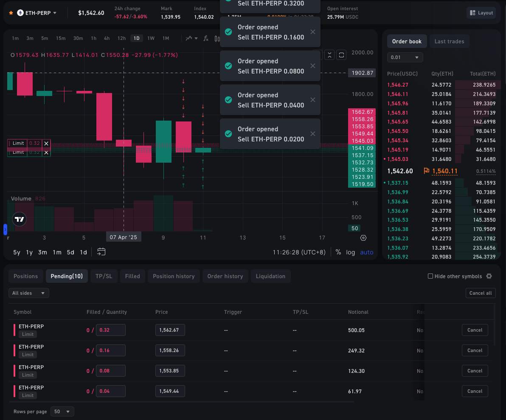The height and width of the screenshot is (420, 506).
Task: Set chart range to 1y
Action: point(29,252)
